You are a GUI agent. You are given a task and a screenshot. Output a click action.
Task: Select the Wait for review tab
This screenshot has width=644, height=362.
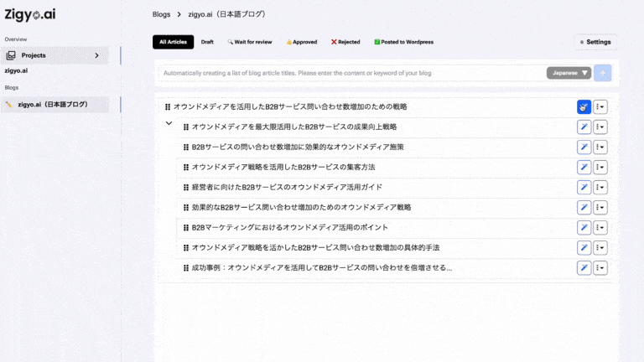coord(250,42)
